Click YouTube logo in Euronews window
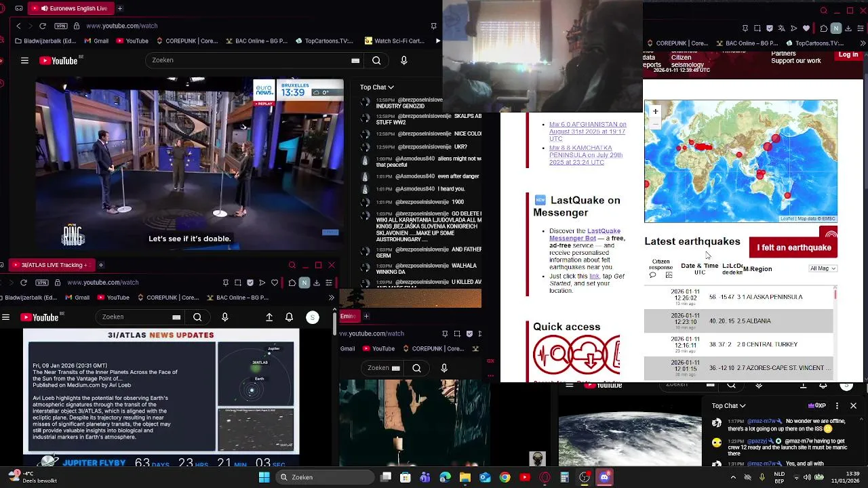 [59, 60]
